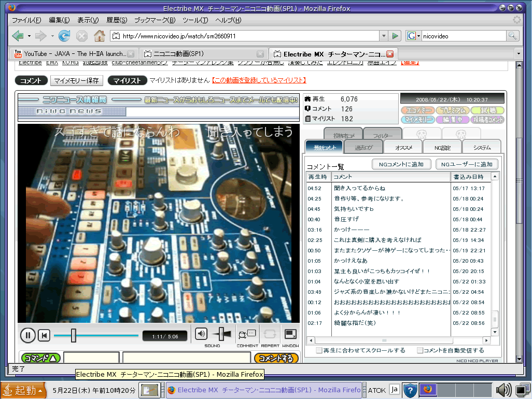Open the 編集 menu

59,20
